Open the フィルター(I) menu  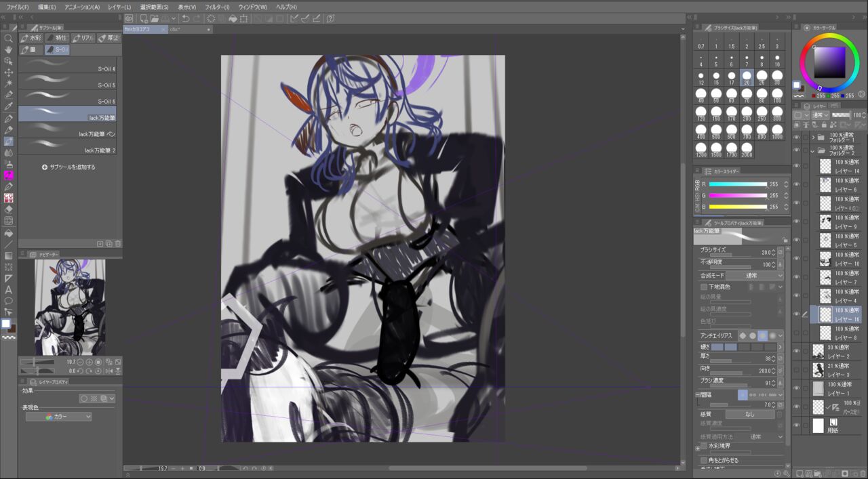point(217,6)
